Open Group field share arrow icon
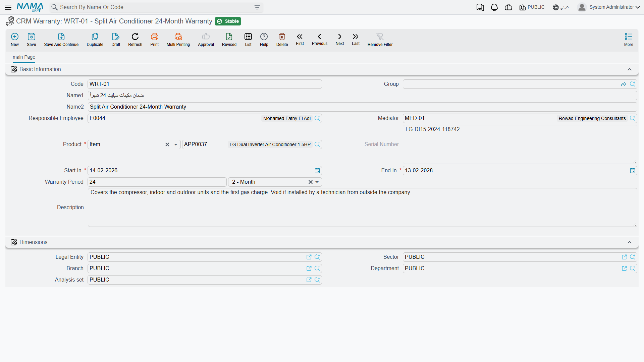 [624, 84]
